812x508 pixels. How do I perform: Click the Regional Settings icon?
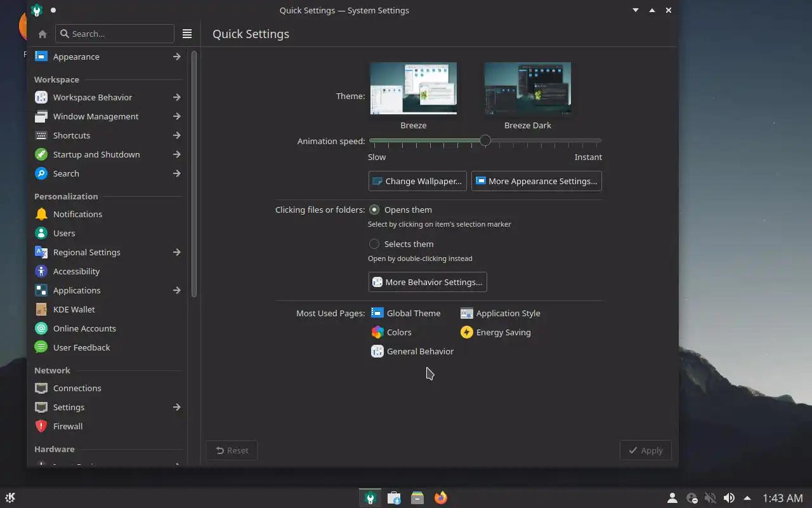click(41, 252)
